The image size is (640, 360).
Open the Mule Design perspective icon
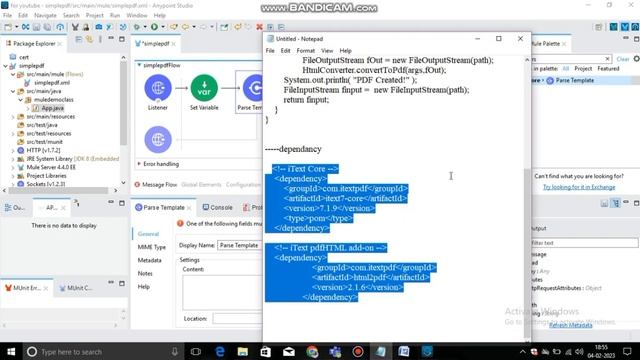pyautogui.click(x=625, y=27)
